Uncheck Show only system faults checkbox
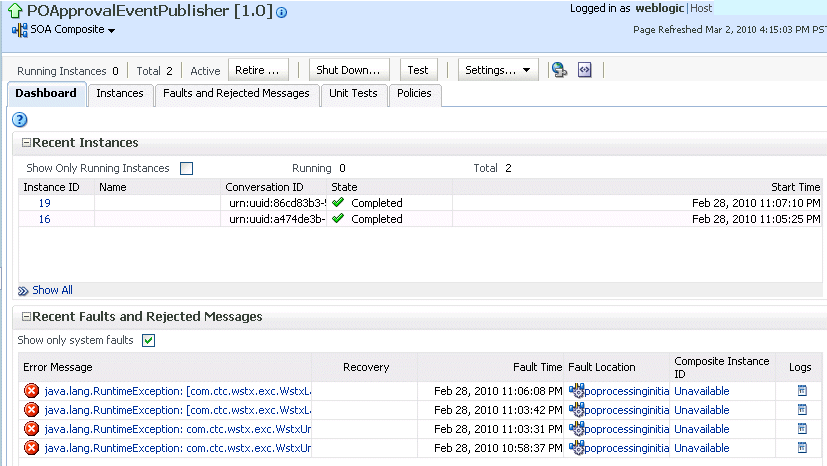Viewport: 827px width, 466px height. pyautogui.click(x=148, y=341)
